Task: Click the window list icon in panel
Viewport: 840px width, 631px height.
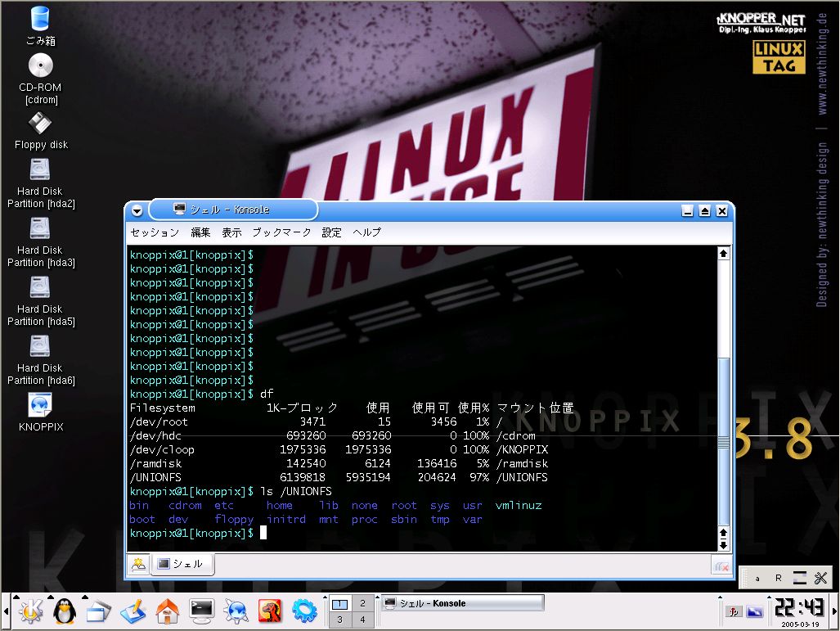Action: pyautogui.click(x=99, y=611)
